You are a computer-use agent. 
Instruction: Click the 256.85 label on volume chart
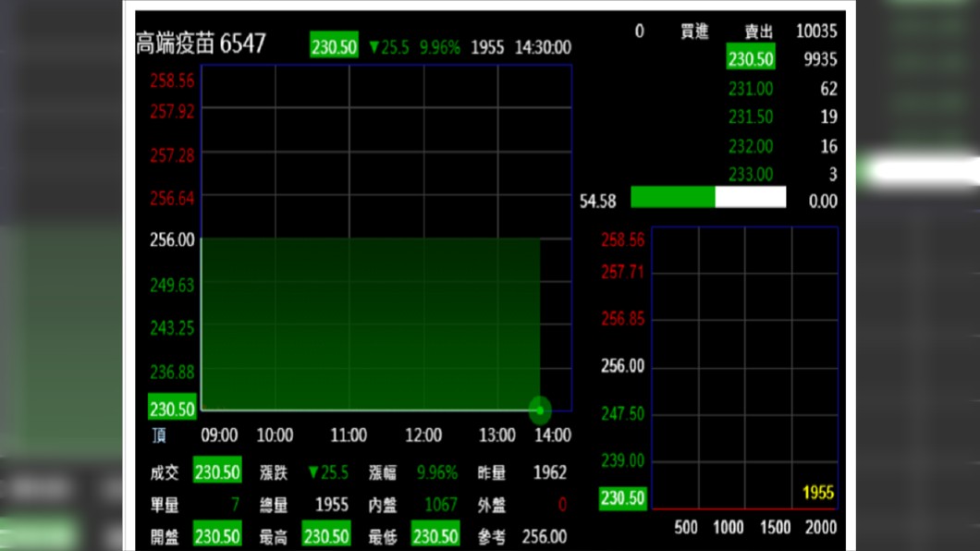622,319
